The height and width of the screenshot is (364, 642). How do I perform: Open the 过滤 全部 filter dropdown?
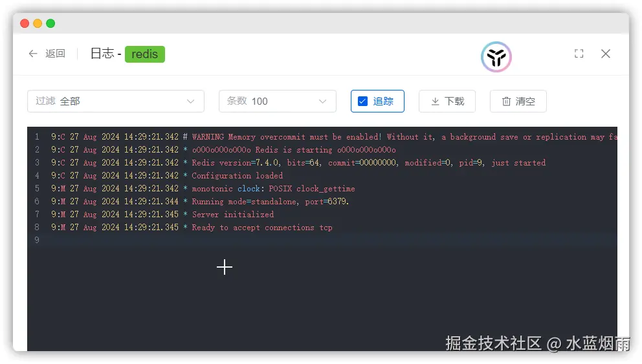116,101
